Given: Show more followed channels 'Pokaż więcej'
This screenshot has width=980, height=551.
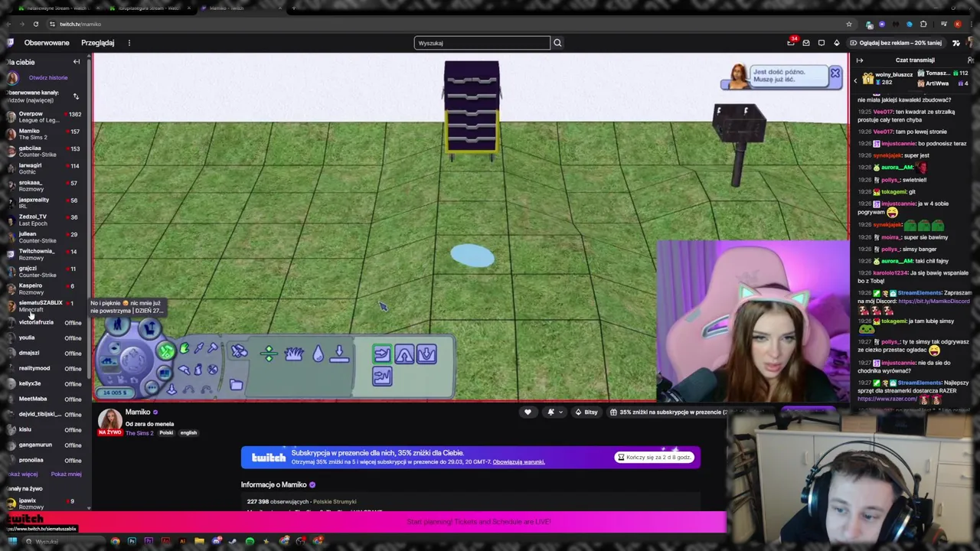Looking at the screenshot, I should [23, 474].
